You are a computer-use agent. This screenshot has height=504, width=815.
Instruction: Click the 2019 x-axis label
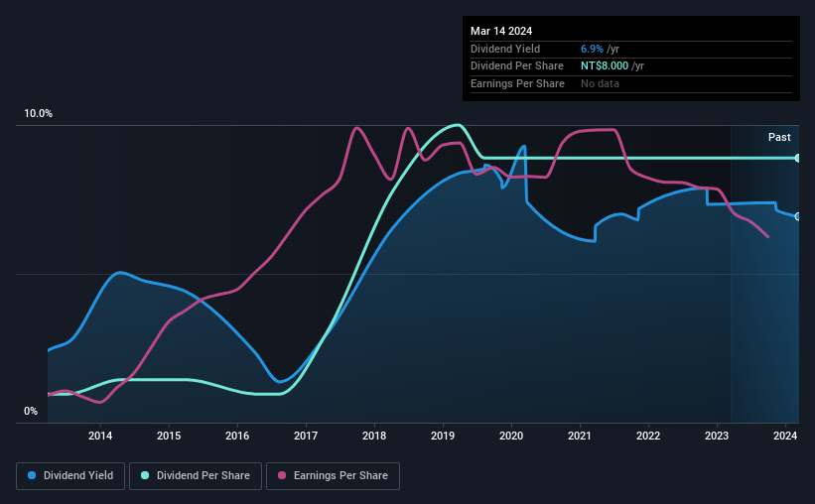(x=443, y=436)
